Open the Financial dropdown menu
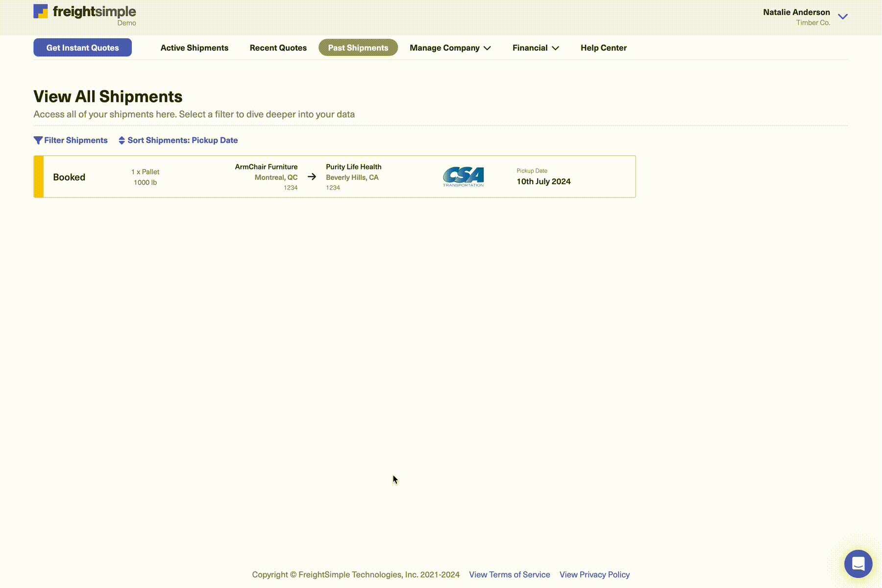 click(535, 48)
